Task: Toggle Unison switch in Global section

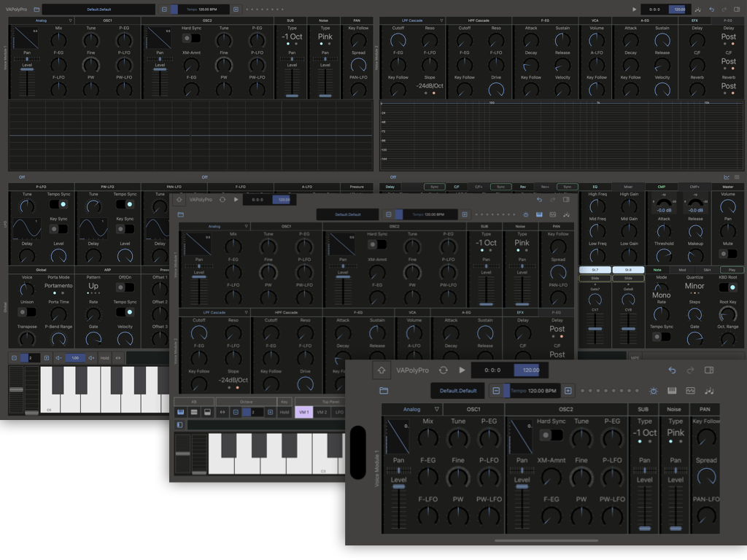Action: point(27,312)
